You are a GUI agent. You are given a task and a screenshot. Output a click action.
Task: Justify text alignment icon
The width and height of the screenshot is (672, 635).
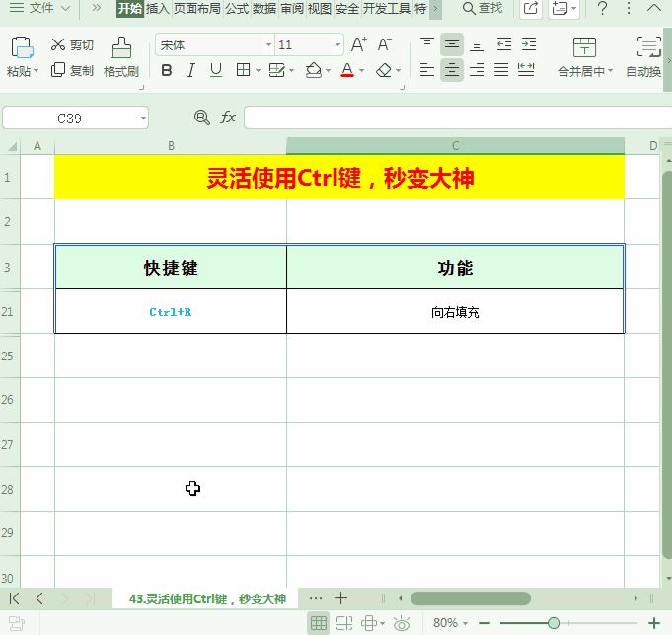501,69
